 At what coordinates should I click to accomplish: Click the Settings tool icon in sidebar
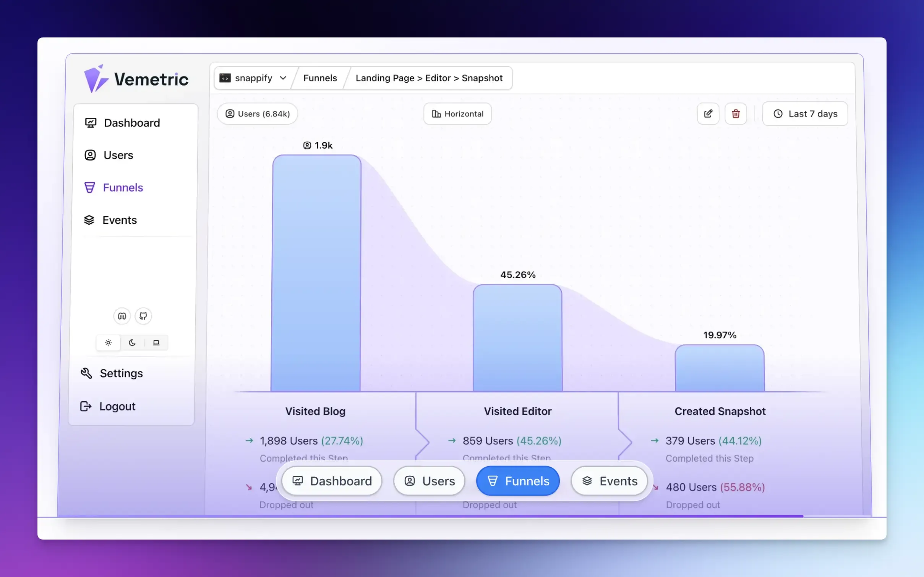tap(86, 373)
